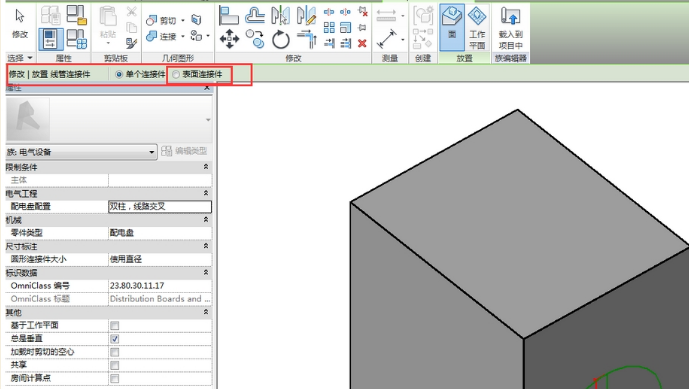Open Family Category and Parameters icon
689x389 pixels.
(76, 15)
